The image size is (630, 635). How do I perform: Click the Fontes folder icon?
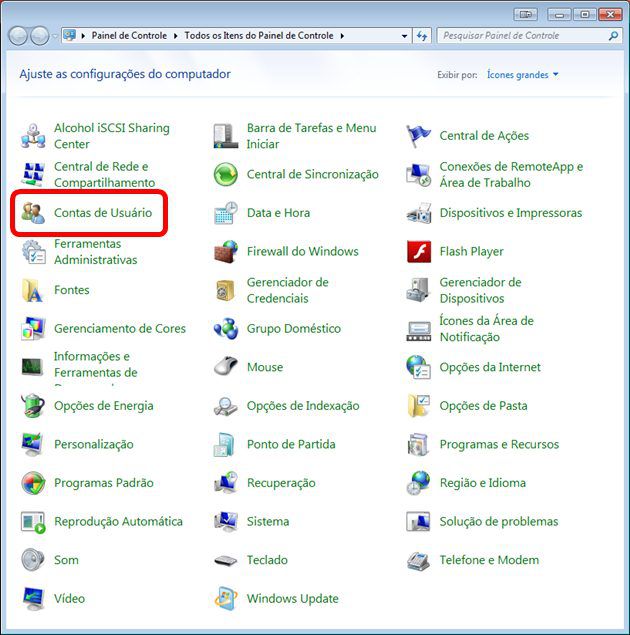click(x=33, y=290)
